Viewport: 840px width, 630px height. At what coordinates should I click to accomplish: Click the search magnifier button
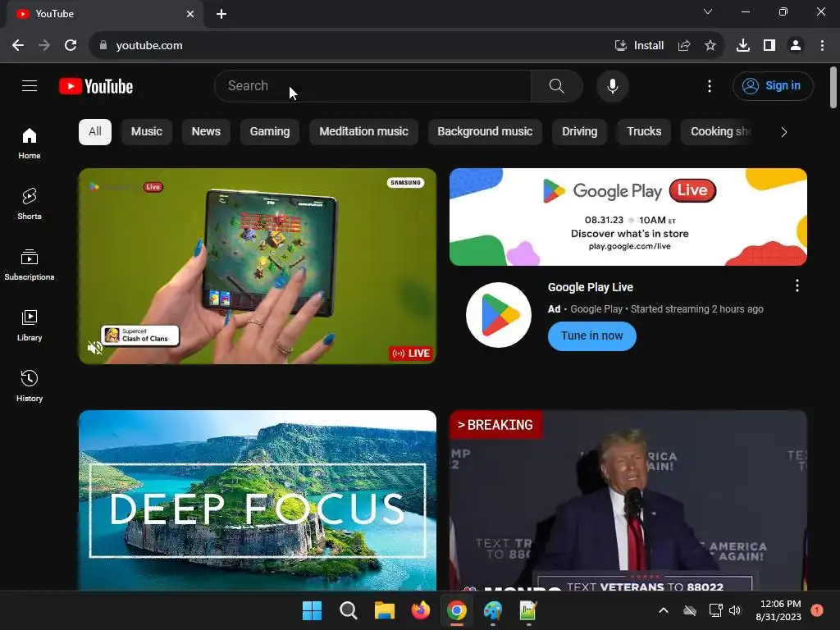tap(557, 85)
